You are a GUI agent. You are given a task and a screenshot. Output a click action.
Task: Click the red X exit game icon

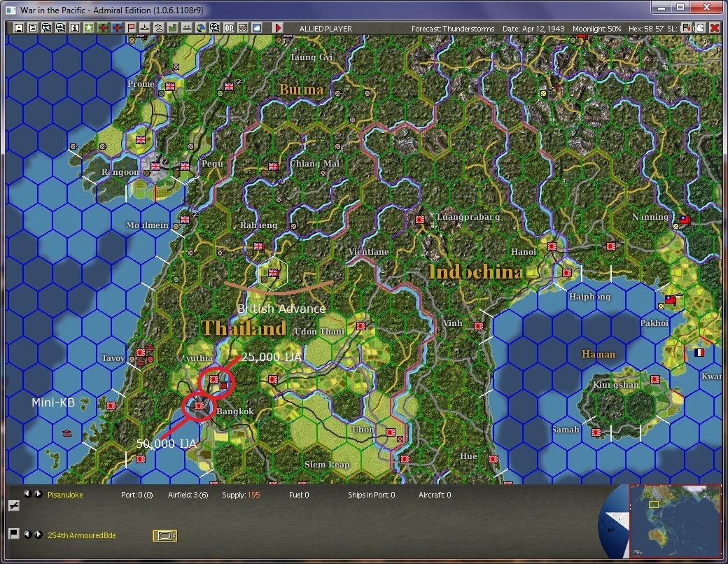(x=715, y=28)
